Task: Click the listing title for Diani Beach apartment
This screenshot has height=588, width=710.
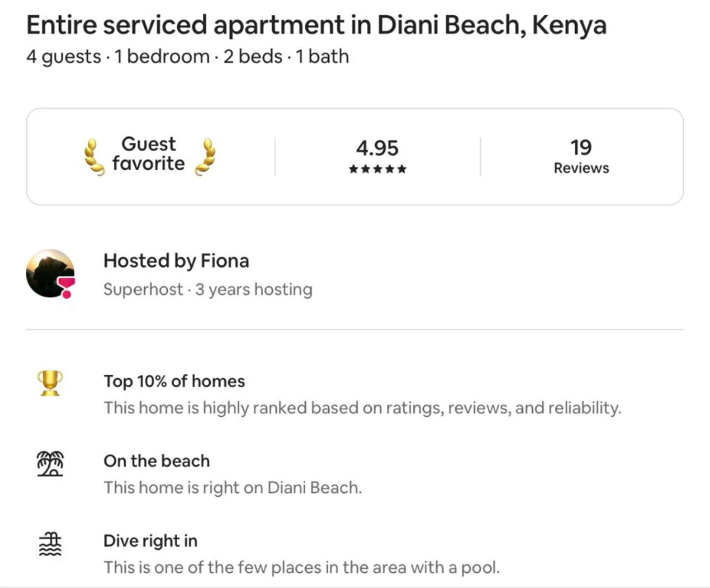Action: pos(317,25)
